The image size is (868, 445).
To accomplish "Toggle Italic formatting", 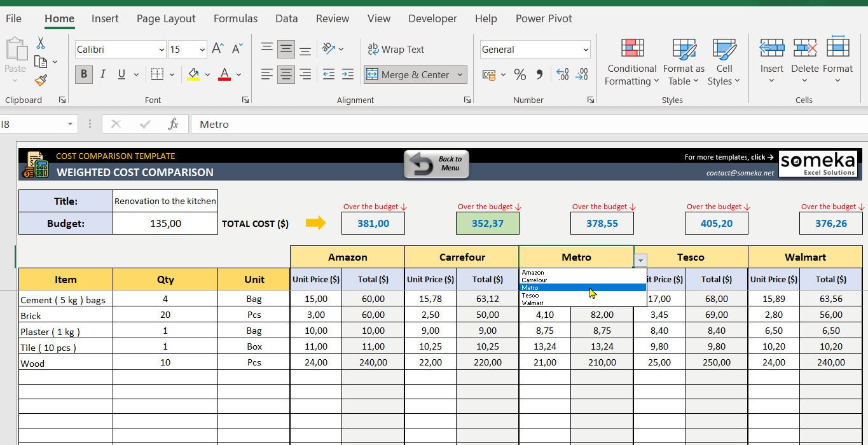I will 102,74.
